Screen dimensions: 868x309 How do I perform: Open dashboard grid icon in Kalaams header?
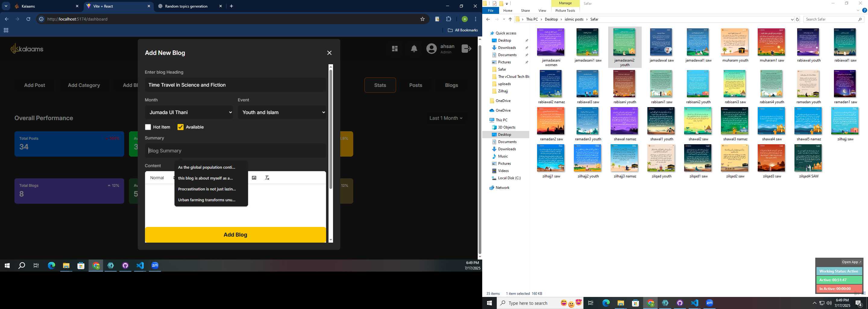[395, 49]
